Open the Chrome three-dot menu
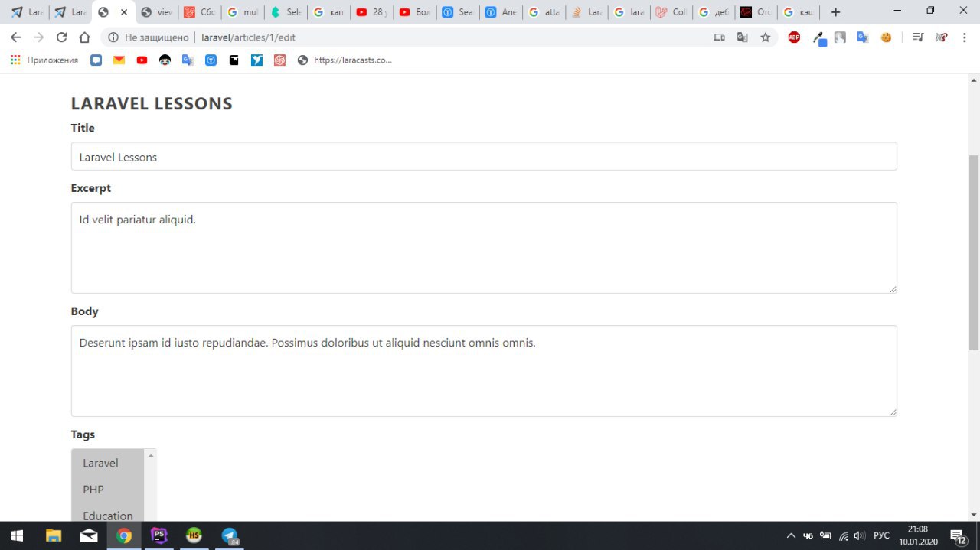This screenshot has width=980, height=550. coord(964,37)
